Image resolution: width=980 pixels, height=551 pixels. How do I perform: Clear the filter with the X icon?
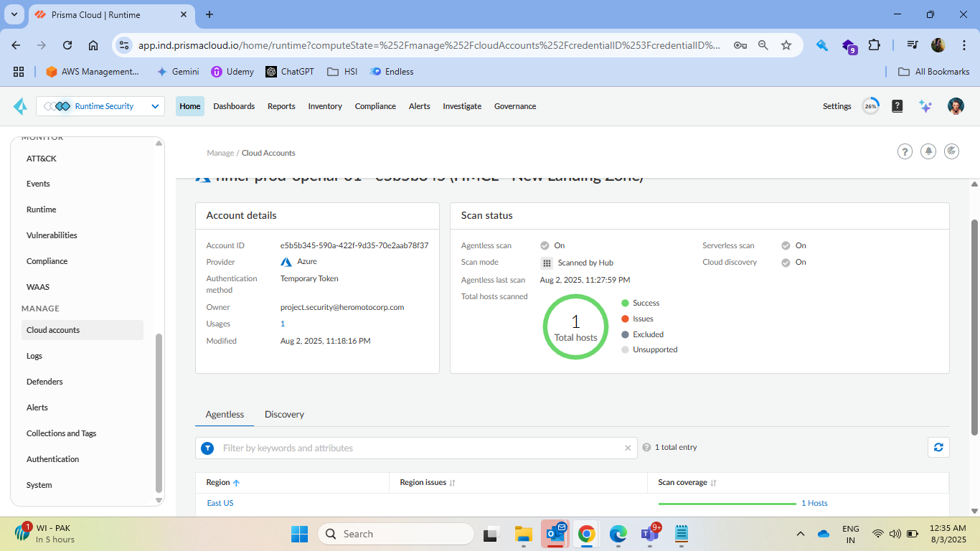click(x=628, y=448)
